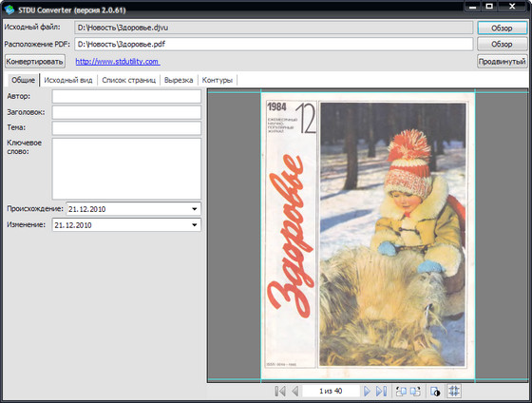Maximize the STDU Converter window

click(489, 7)
